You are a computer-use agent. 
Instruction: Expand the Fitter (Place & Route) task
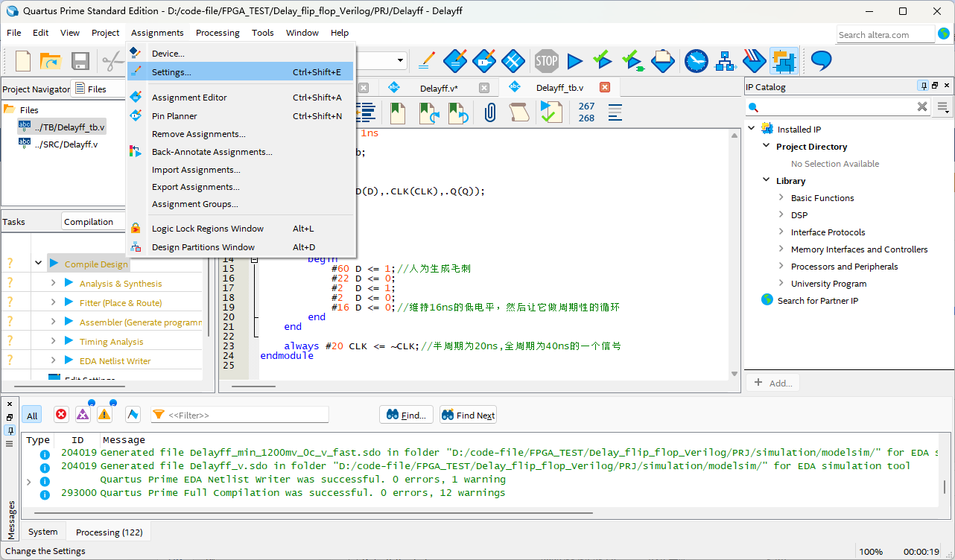tap(53, 302)
